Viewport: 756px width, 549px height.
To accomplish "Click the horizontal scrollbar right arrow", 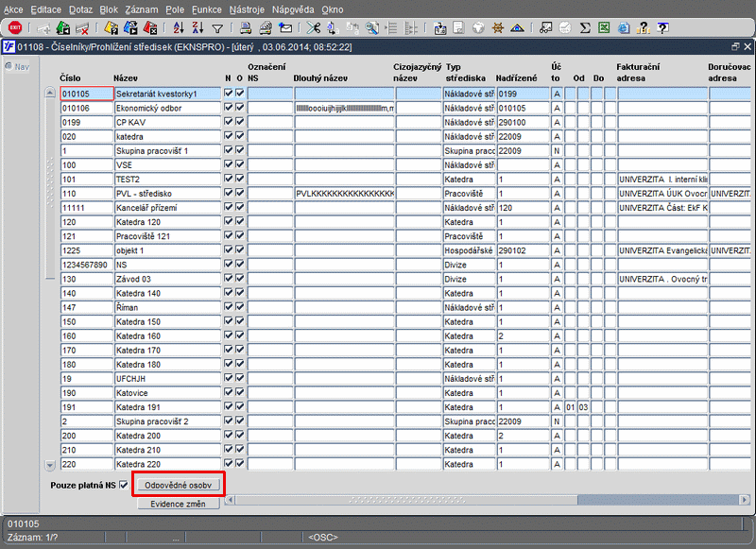I will click(x=745, y=500).
